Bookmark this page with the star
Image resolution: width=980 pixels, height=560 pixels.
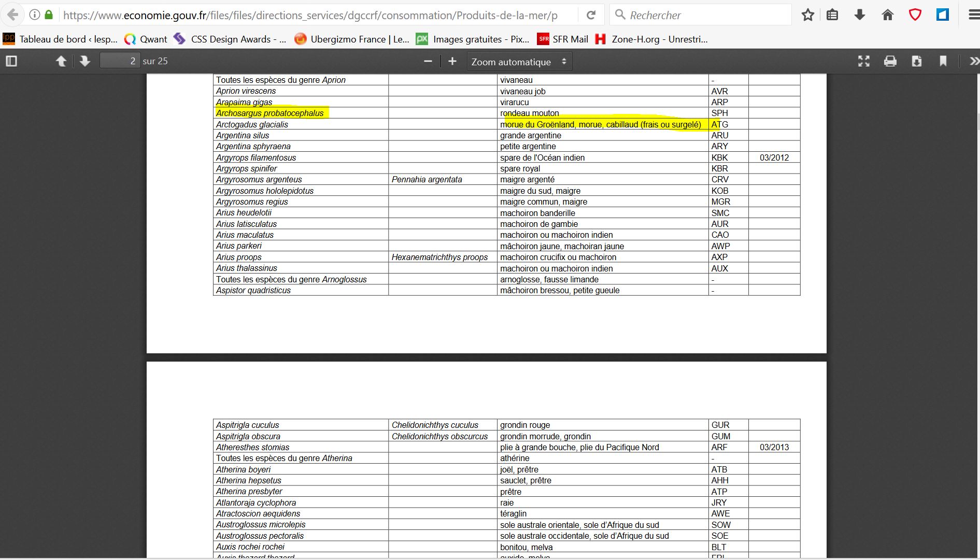[x=807, y=15]
